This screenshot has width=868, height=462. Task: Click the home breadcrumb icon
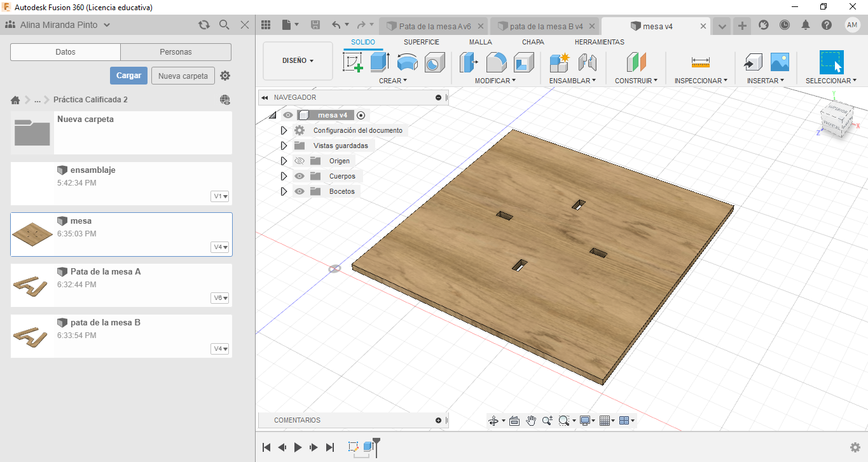pos(15,100)
